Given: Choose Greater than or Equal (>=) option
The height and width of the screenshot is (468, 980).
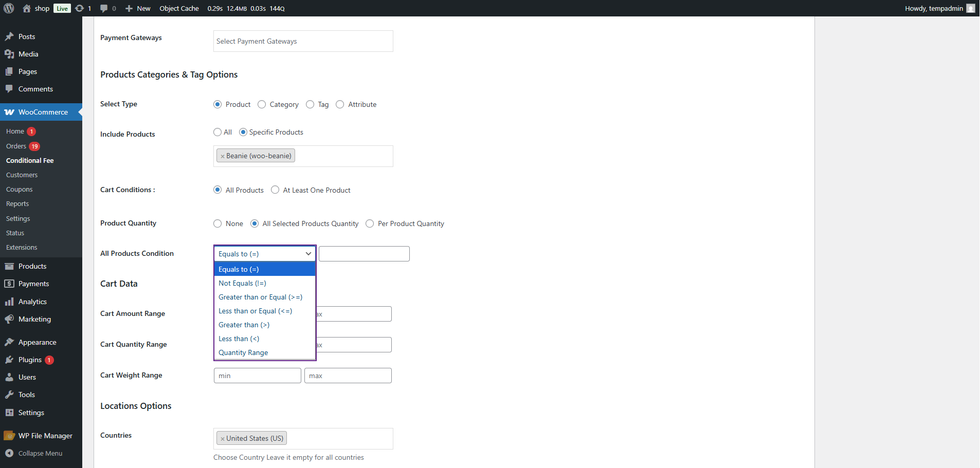Looking at the screenshot, I should [265, 297].
